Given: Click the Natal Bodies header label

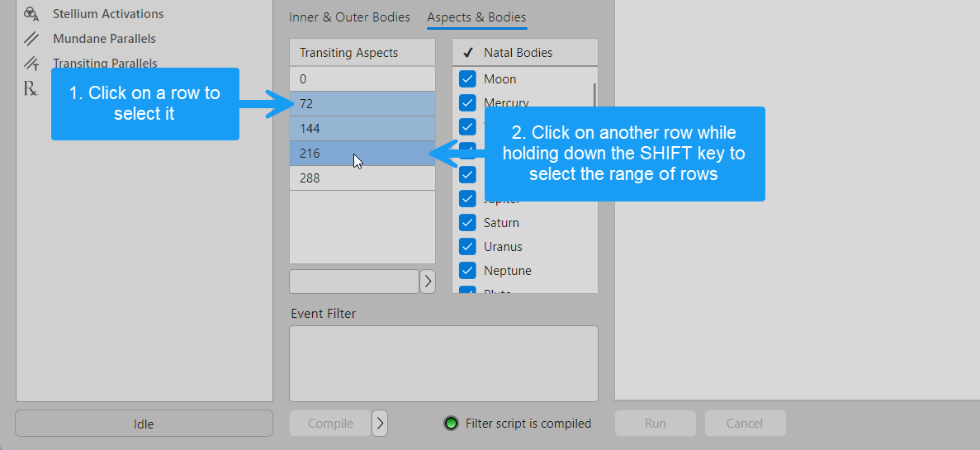Looking at the screenshot, I should (518, 53).
